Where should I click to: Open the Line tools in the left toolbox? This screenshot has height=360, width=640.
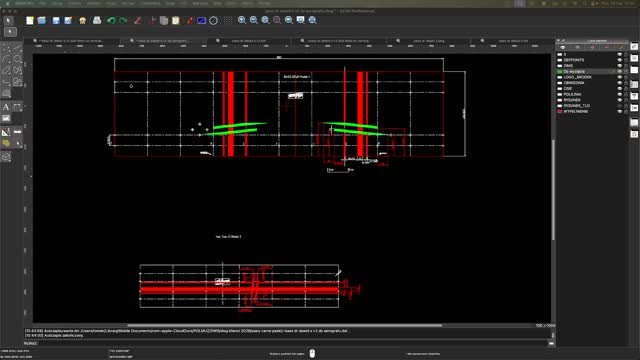click(17, 48)
